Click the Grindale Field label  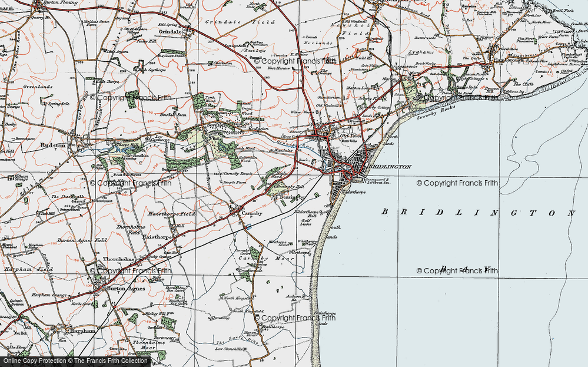tap(240, 22)
